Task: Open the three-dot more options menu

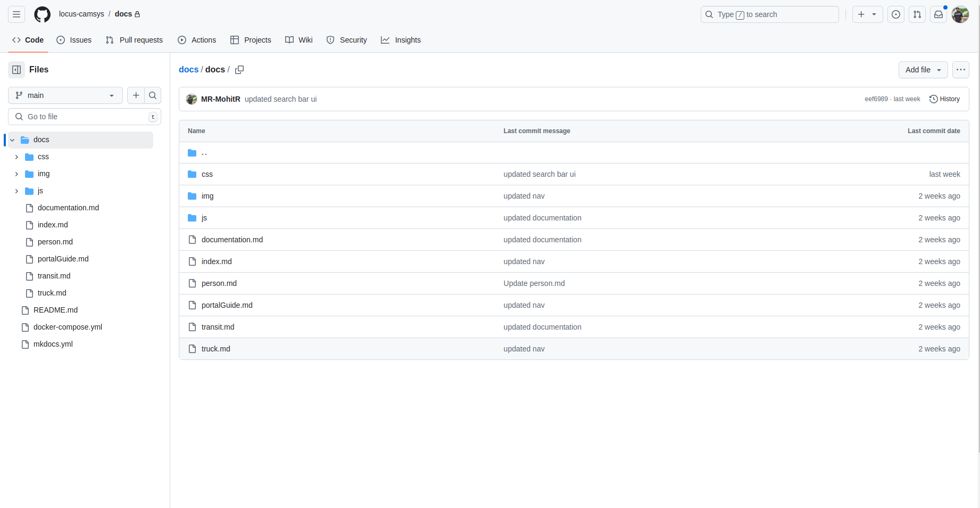Action: pyautogui.click(x=960, y=70)
